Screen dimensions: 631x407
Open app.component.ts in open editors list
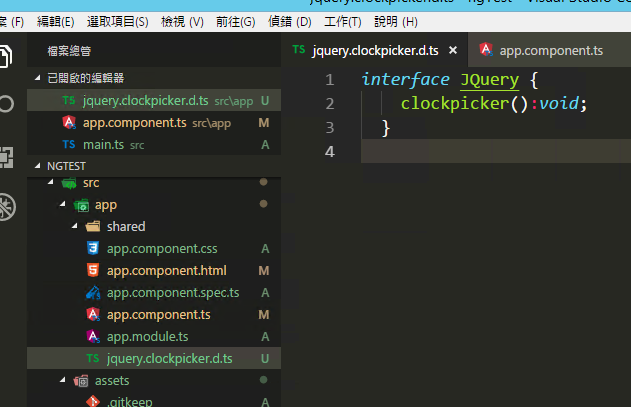154,122
